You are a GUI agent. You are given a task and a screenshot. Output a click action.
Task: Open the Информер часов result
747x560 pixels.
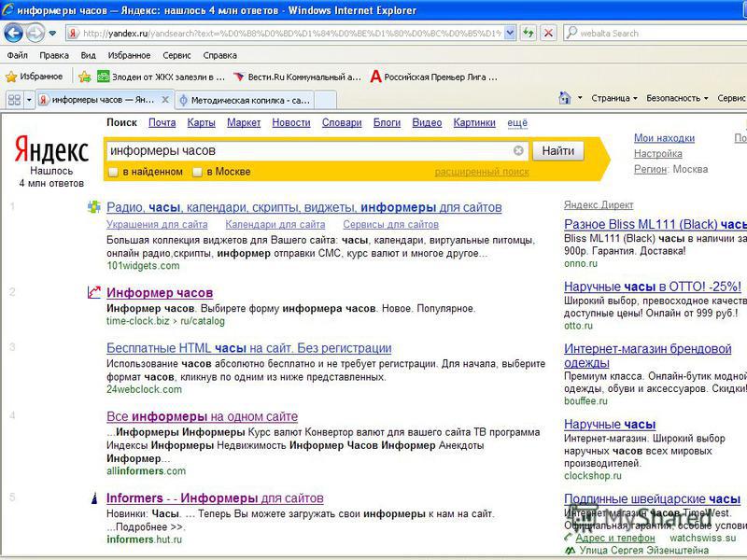point(160,292)
